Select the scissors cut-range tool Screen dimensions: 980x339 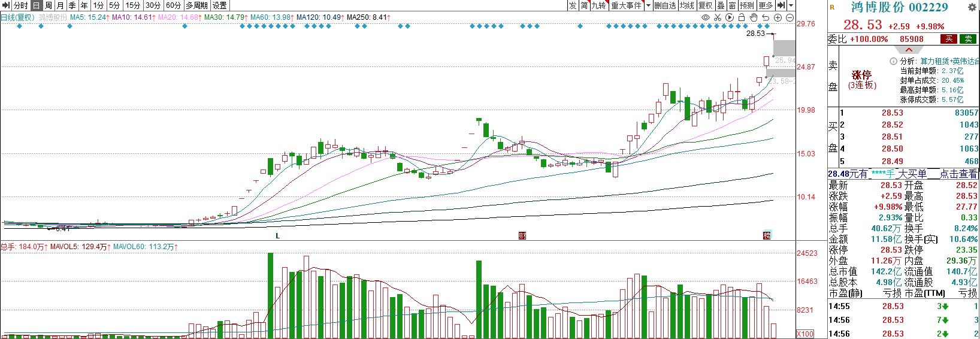(x=718, y=18)
